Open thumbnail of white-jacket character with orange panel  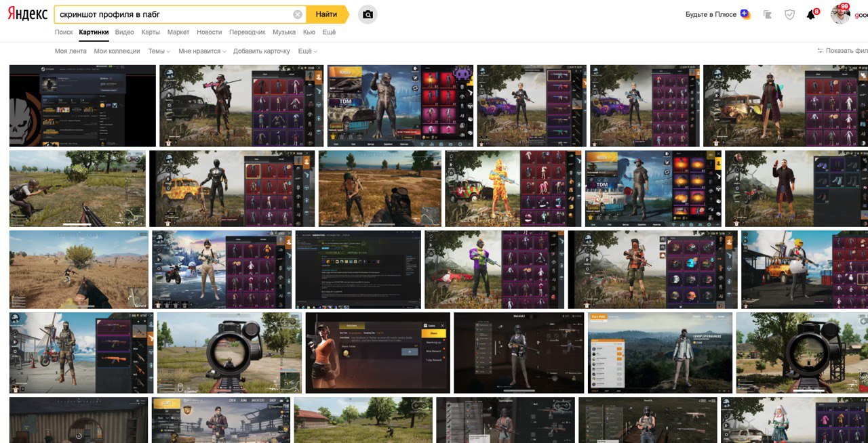(x=660, y=353)
